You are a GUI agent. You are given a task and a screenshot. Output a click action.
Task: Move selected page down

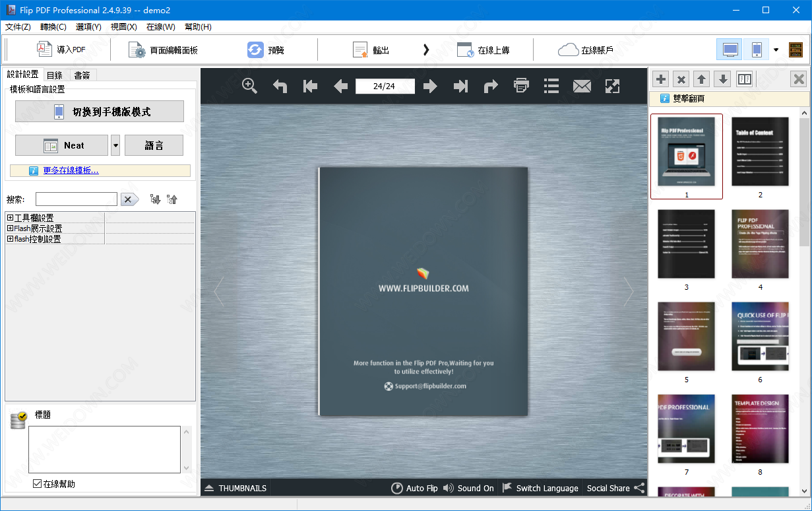723,79
